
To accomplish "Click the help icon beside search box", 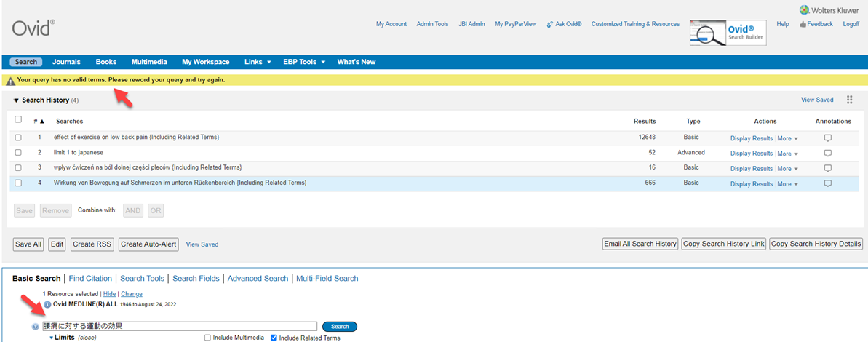I will [35, 327].
